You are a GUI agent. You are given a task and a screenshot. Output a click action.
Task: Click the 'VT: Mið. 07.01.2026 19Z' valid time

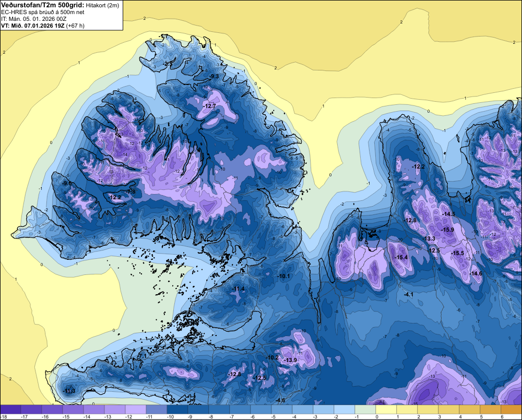pyautogui.click(x=33, y=26)
